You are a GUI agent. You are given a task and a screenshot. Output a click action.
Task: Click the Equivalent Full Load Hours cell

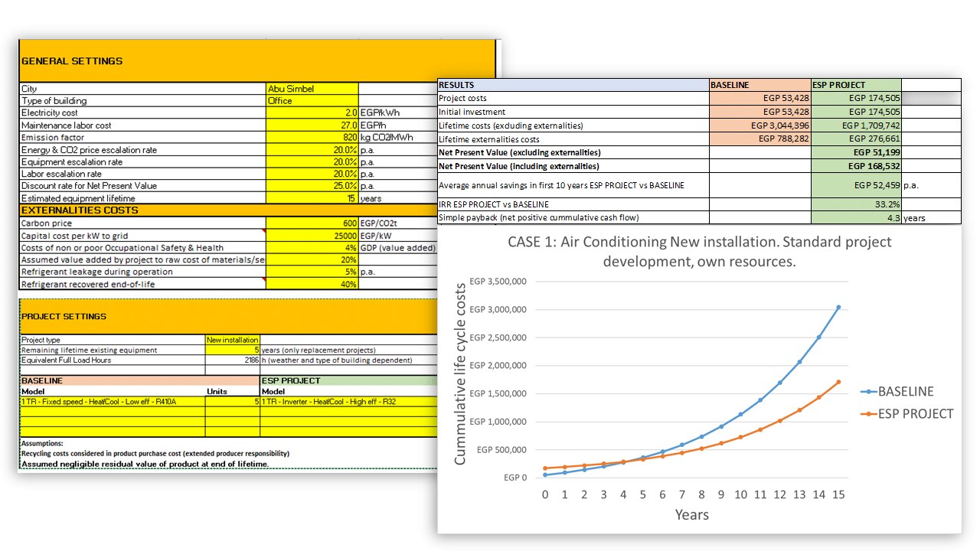pos(231,359)
